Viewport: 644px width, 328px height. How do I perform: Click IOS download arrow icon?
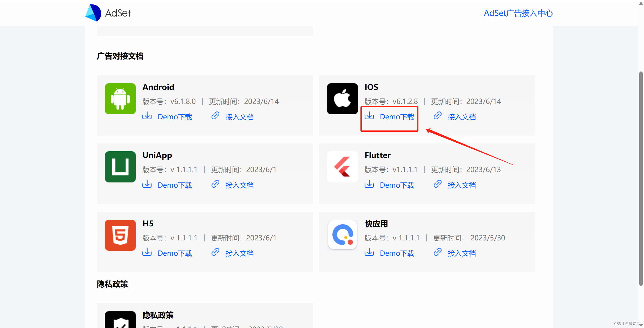click(369, 116)
